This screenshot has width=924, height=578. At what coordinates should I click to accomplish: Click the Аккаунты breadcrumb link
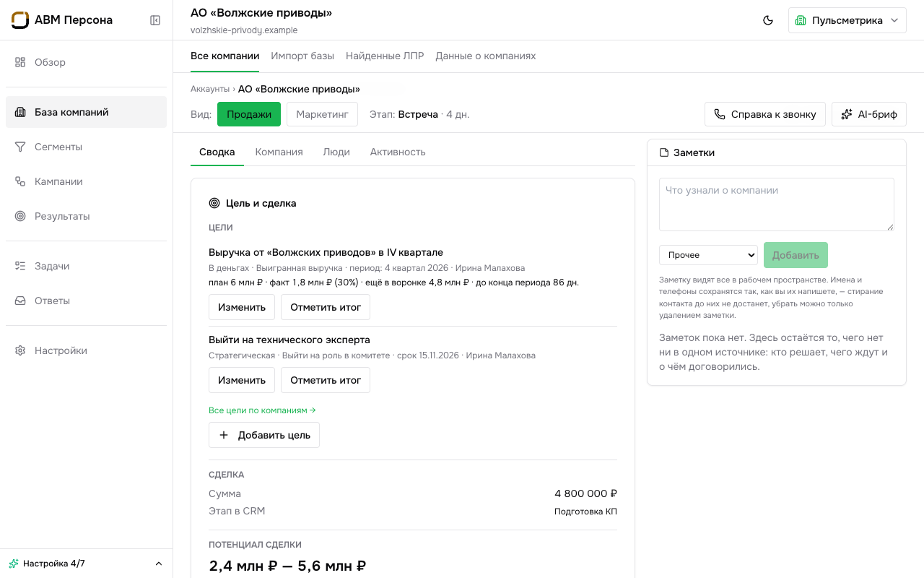coord(210,89)
